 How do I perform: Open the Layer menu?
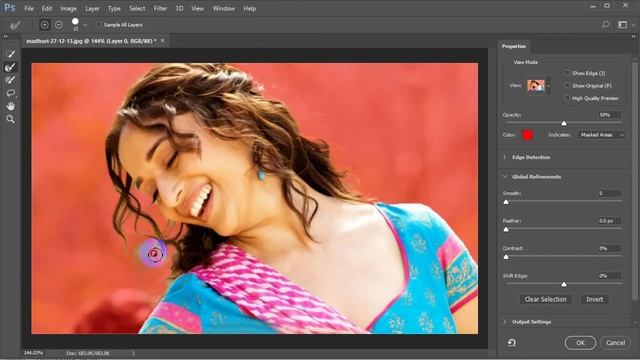click(x=92, y=8)
